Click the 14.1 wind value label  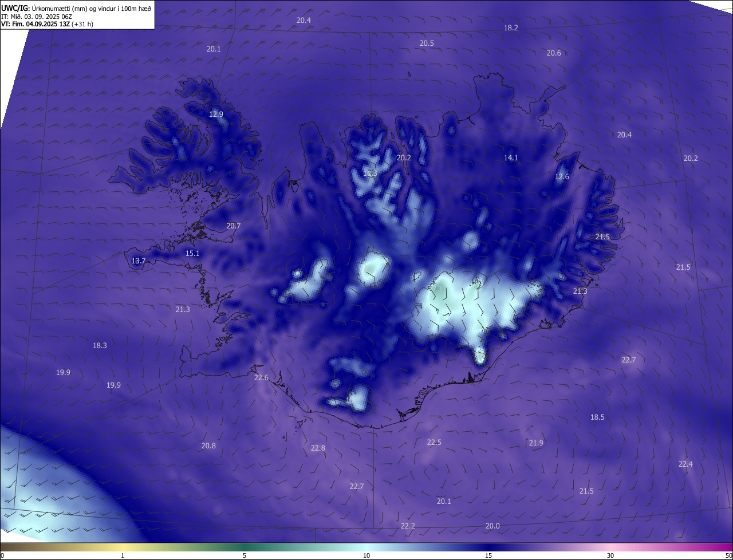[511, 157]
